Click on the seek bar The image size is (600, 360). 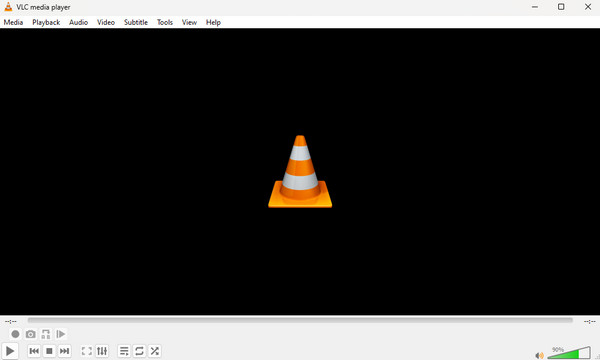click(x=300, y=321)
